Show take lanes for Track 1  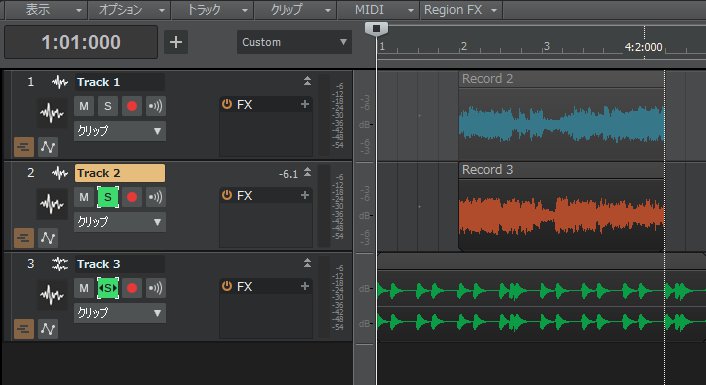(x=24, y=147)
